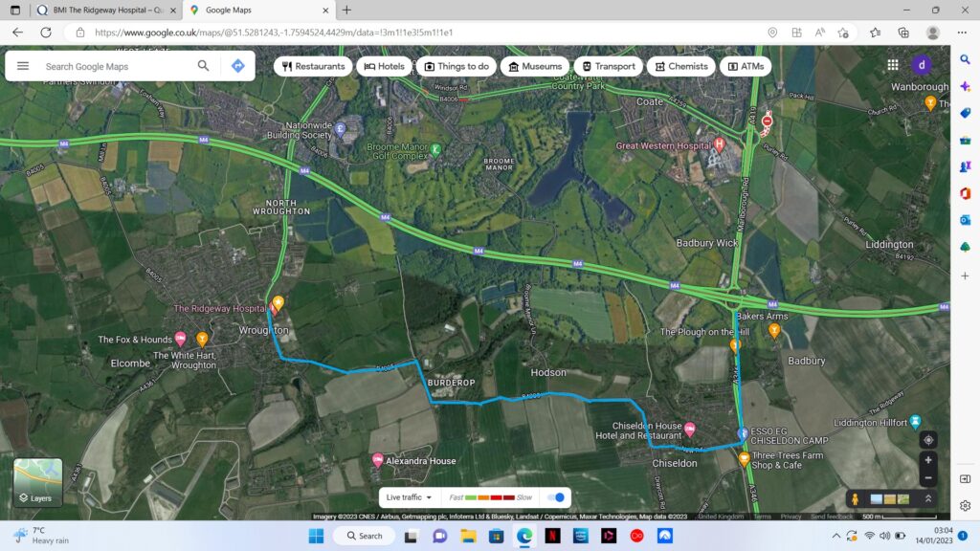Expand the imagery options chevron
The width and height of the screenshot is (980, 551).
click(x=927, y=498)
